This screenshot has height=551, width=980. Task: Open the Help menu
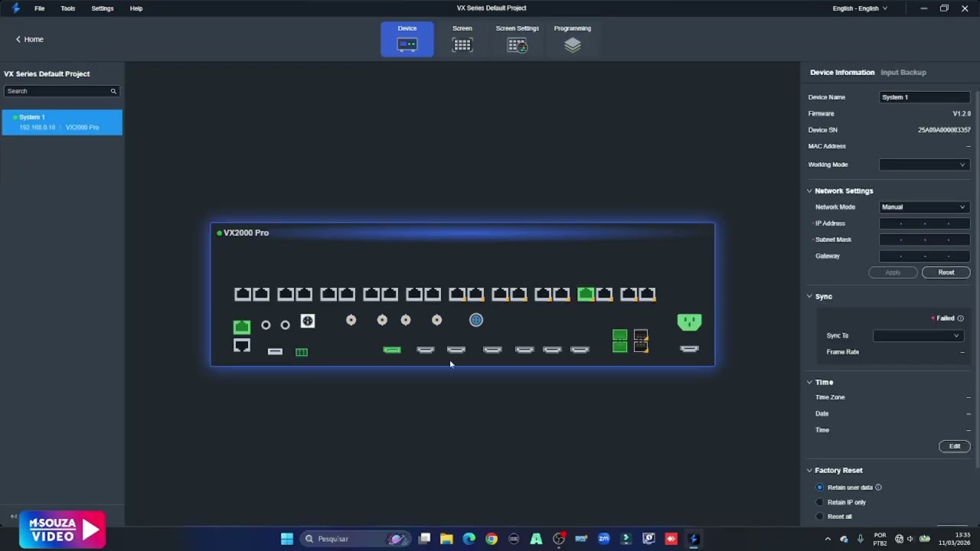click(136, 8)
